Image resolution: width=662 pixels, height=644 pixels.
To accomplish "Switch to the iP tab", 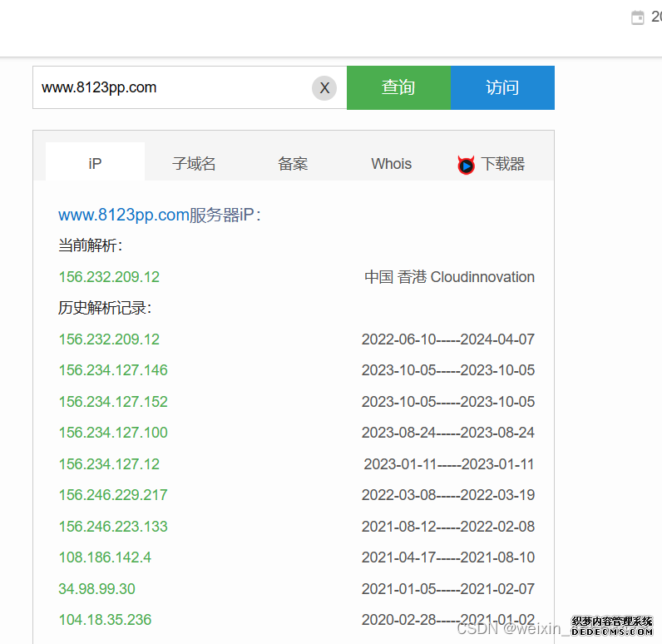I will [x=95, y=164].
